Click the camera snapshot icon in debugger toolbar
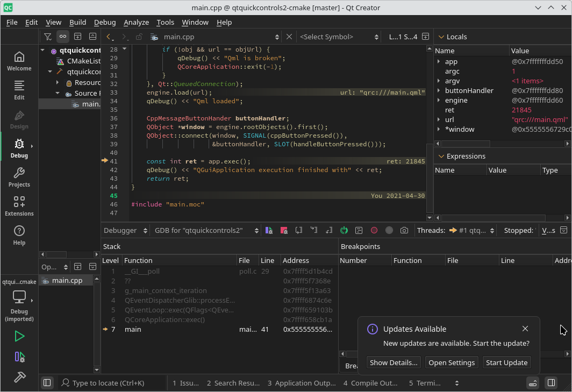Viewport: 572px width, 392px height. (x=404, y=230)
